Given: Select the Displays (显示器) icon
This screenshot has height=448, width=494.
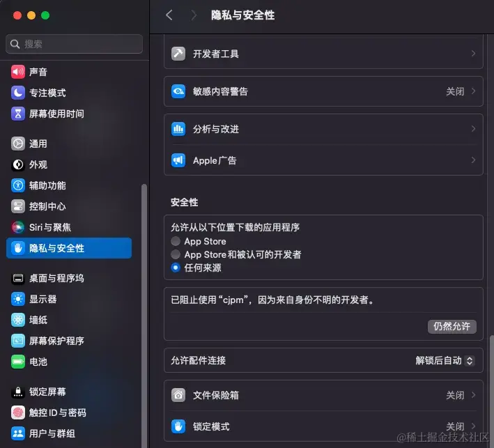Looking at the screenshot, I should point(18,299).
